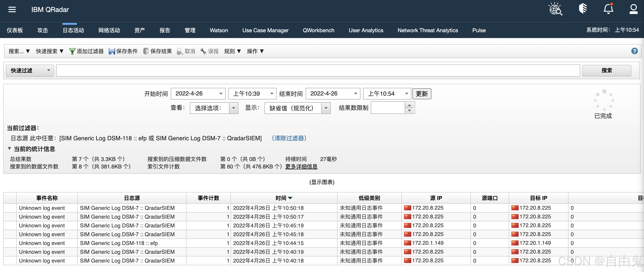The height and width of the screenshot is (272, 644).
Task: Open the hamburger navigation menu
Action: pos(12,9)
